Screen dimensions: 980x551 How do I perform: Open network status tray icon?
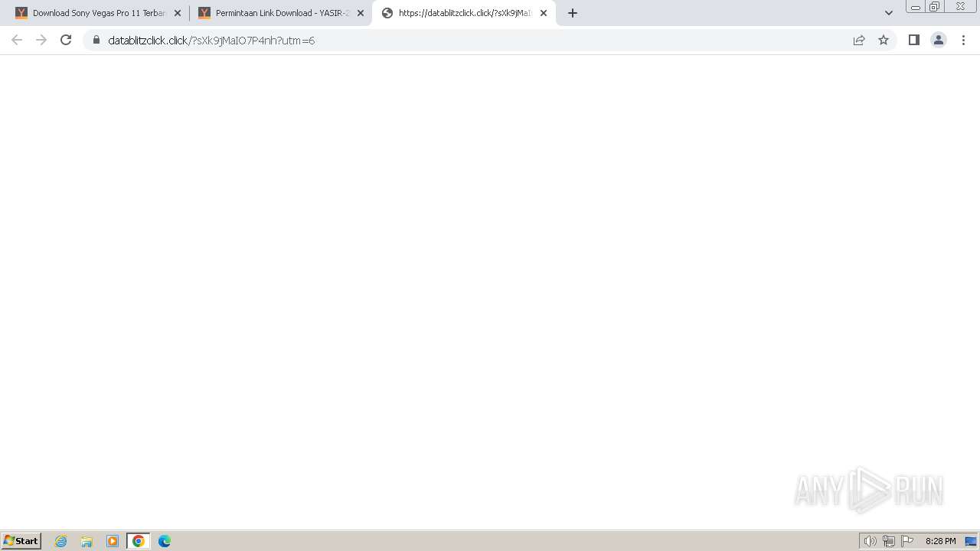(x=889, y=541)
